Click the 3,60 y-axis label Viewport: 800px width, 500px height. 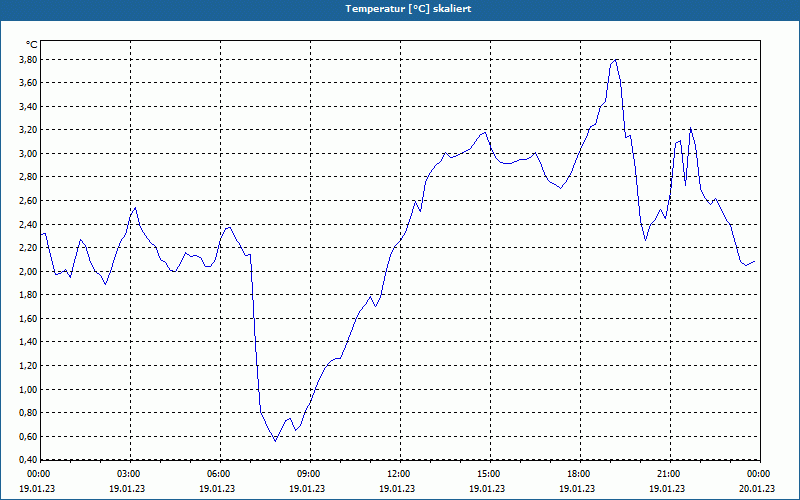[x=28, y=83]
